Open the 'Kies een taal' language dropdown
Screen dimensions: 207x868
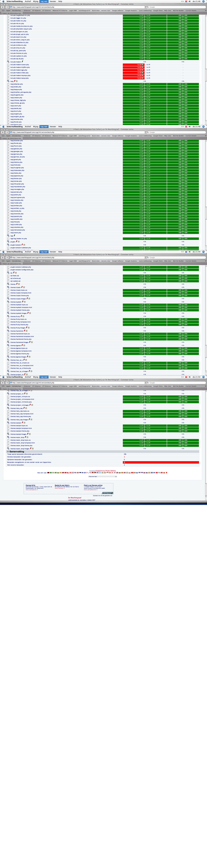(x=103, y=476)
